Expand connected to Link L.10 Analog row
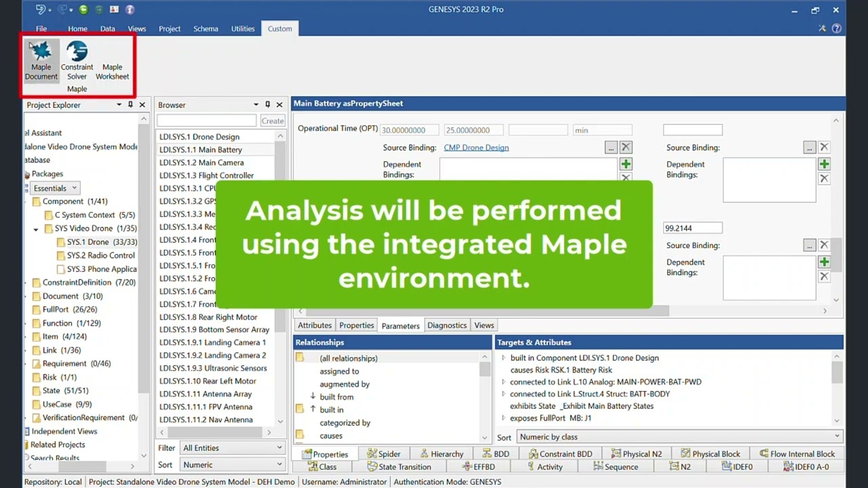 pyautogui.click(x=503, y=382)
